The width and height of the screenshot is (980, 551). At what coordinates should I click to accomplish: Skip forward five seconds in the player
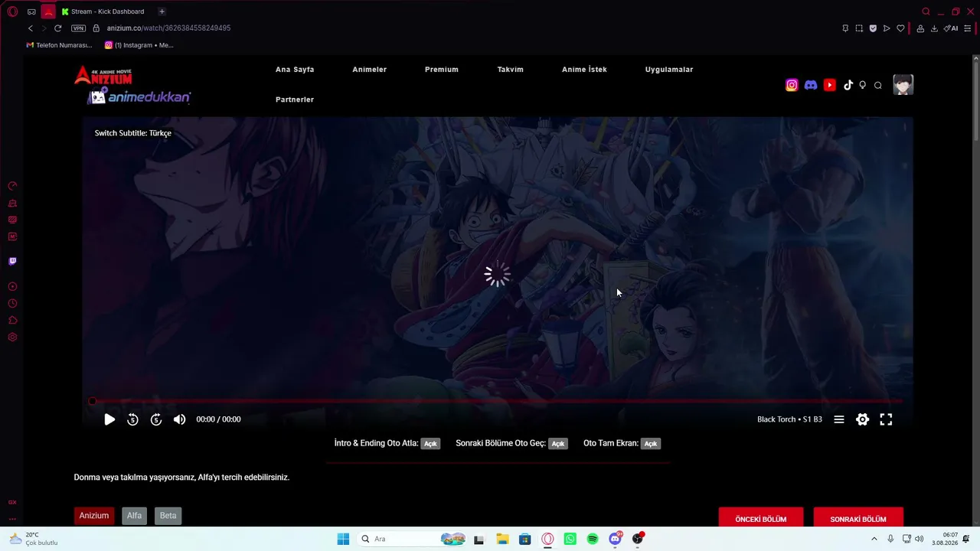pos(156,419)
